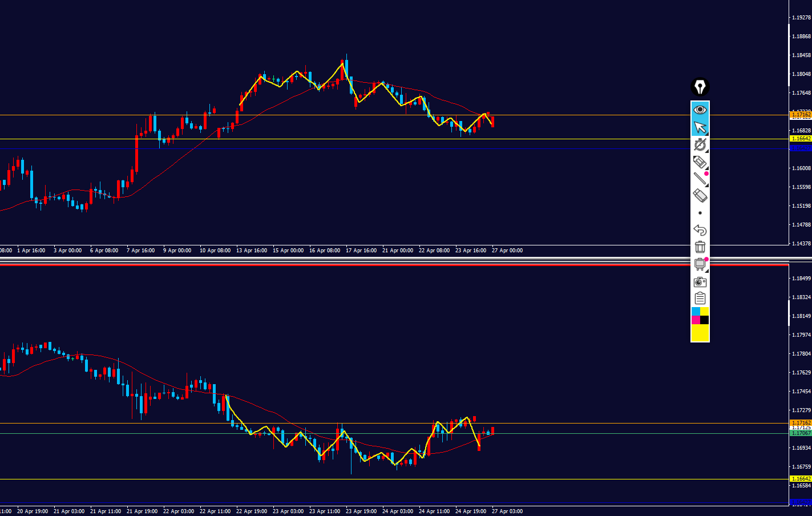Click the clipboard icon in the toolbar
This screenshot has height=516, width=812.
[700, 299]
